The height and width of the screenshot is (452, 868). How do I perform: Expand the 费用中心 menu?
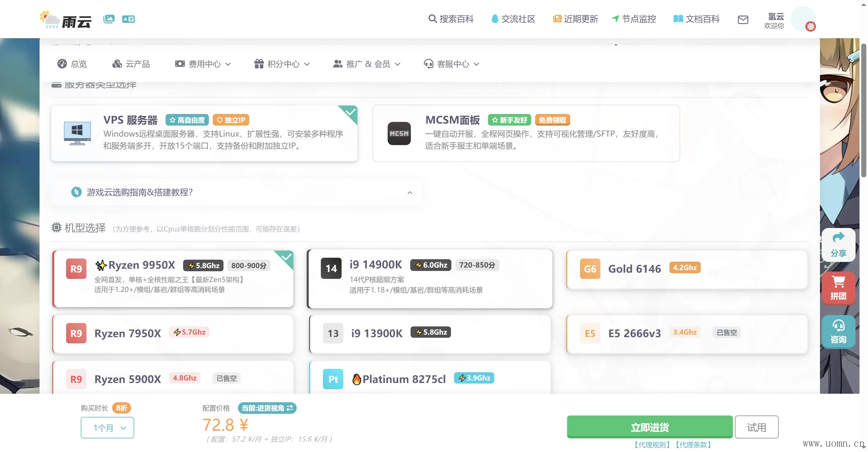click(203, 64)
